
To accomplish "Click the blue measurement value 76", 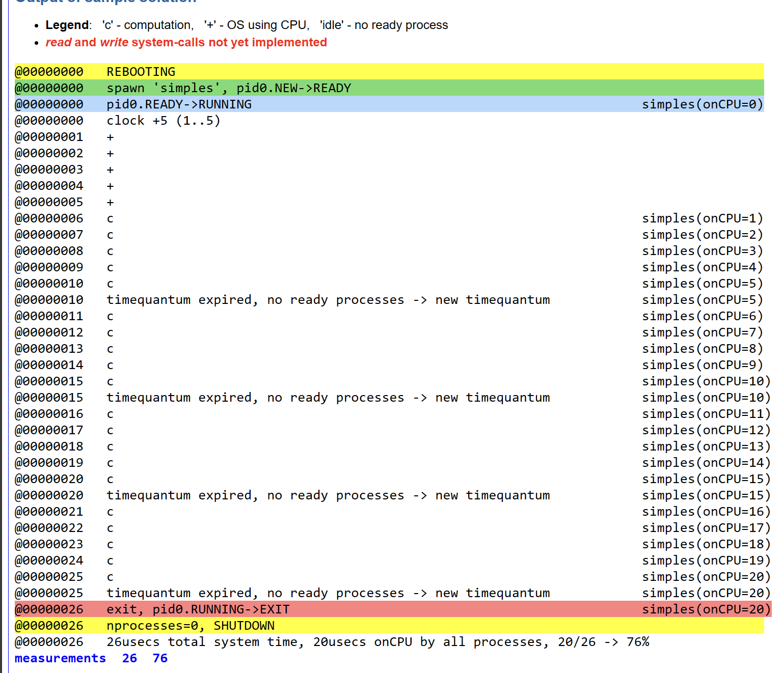I will [x=160, y=658].
